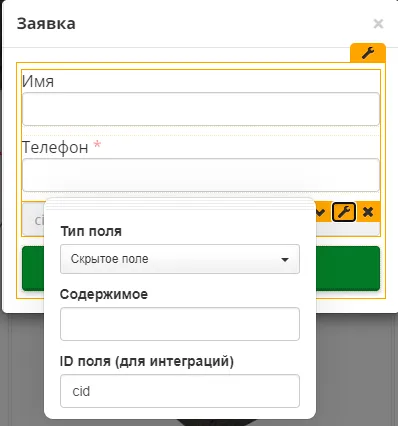Click the green submit button of the form
The width and height of the screenshot is (398, 426).
348,269
